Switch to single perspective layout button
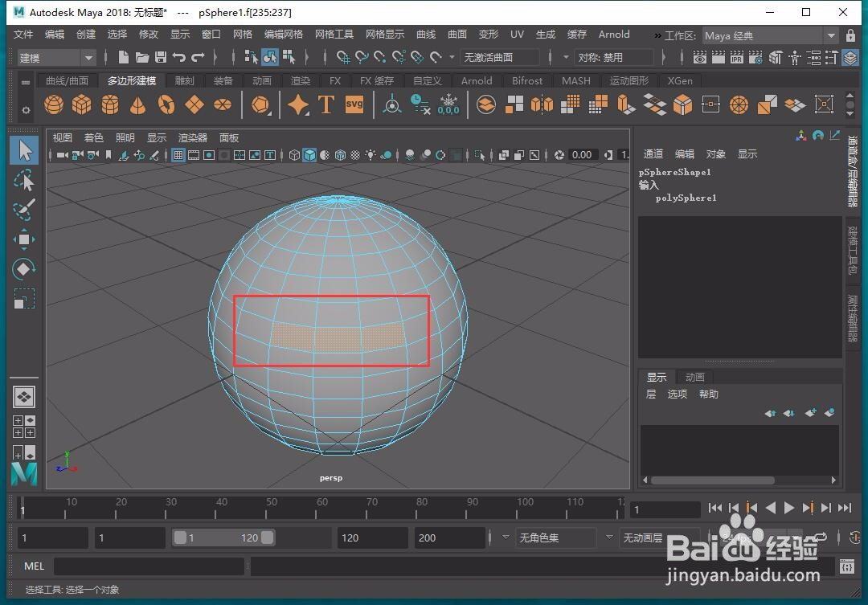 (24, 397)
